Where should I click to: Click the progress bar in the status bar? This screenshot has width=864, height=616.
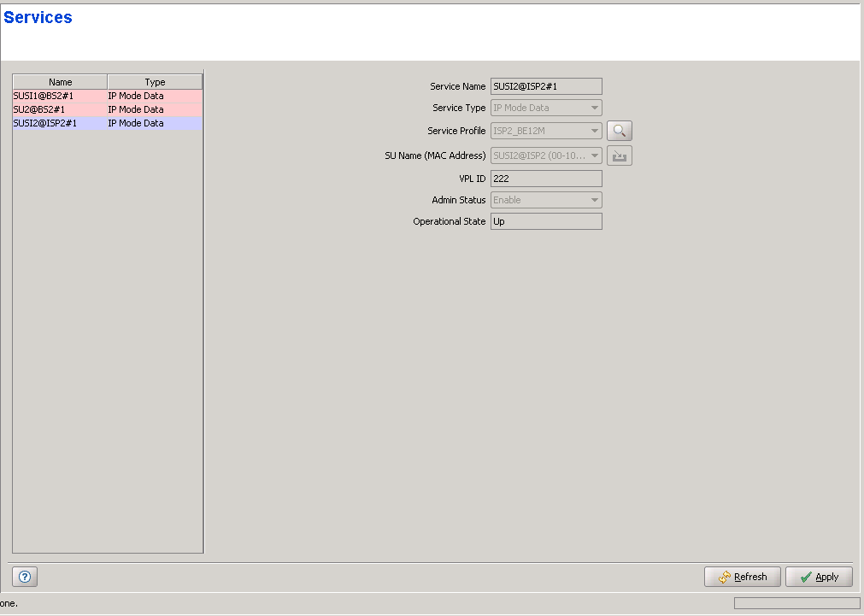[x=796, y=603]
